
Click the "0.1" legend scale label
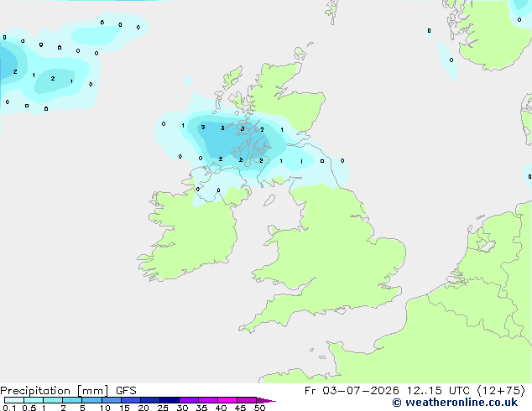(x=9, y=408)
